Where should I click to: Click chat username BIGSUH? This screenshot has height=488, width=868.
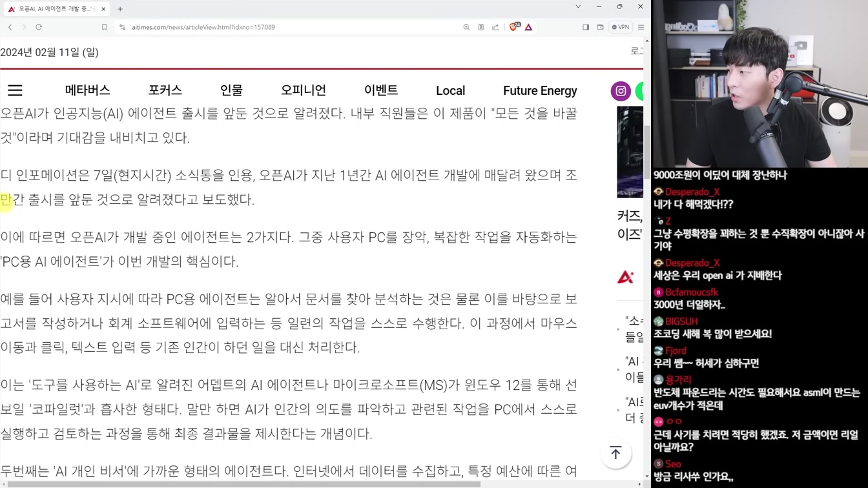(681, 321)
